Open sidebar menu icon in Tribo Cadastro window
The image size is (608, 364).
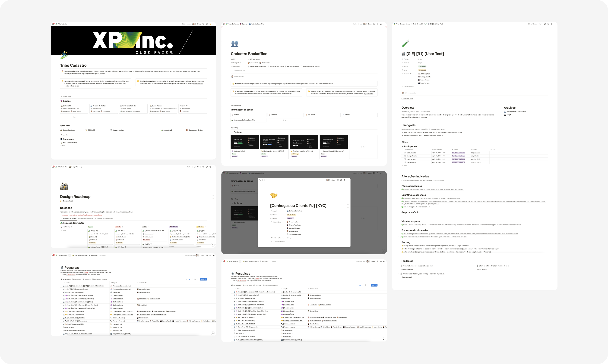tap(53, 24)
